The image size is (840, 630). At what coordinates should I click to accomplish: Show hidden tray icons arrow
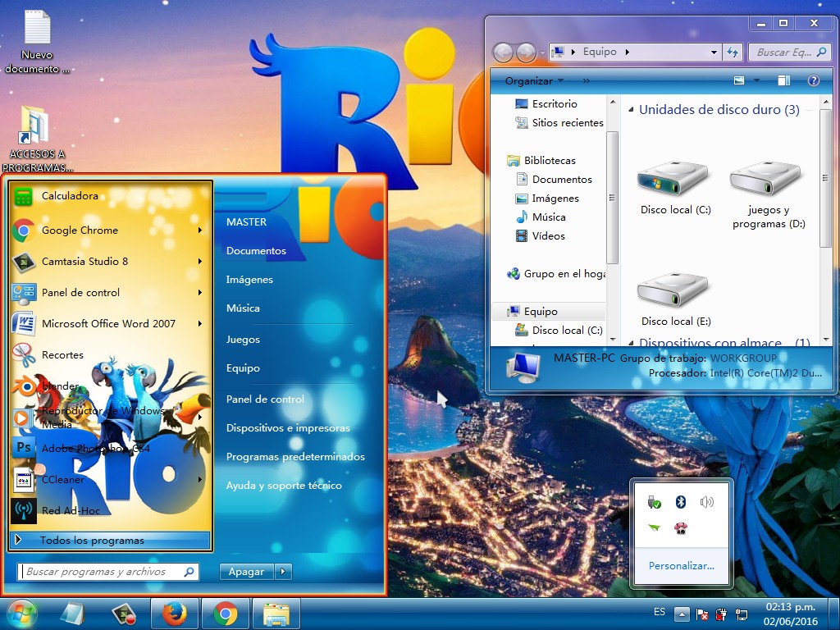[x=682, y=614]
